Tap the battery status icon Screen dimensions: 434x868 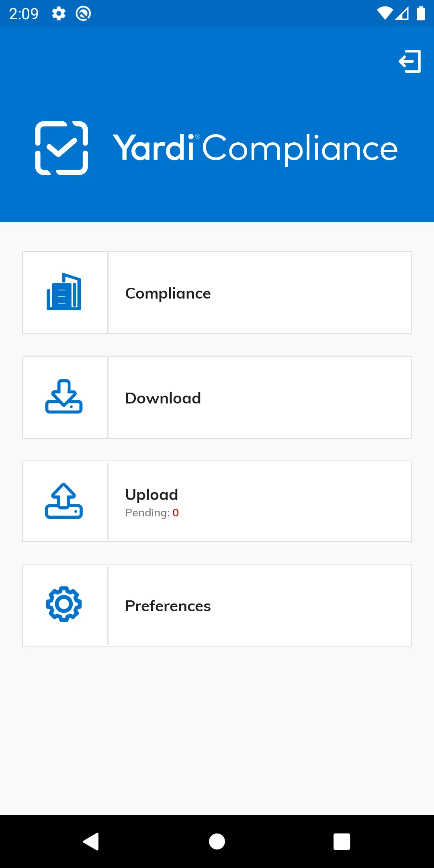[421, 13]
